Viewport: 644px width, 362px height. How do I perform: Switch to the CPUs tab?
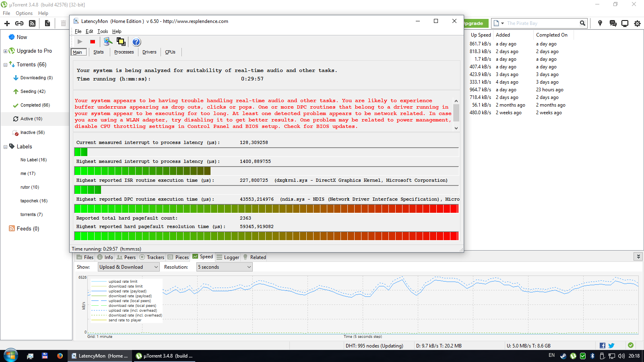(x=170, y=52)
